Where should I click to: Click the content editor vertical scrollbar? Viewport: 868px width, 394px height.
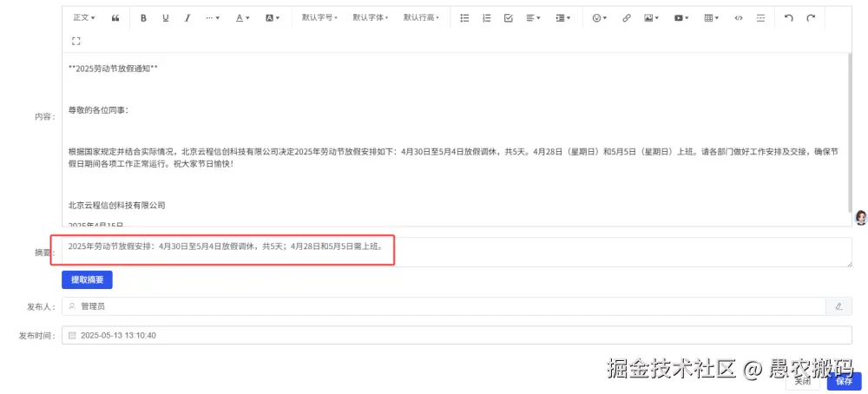click(x=849, y=133)
